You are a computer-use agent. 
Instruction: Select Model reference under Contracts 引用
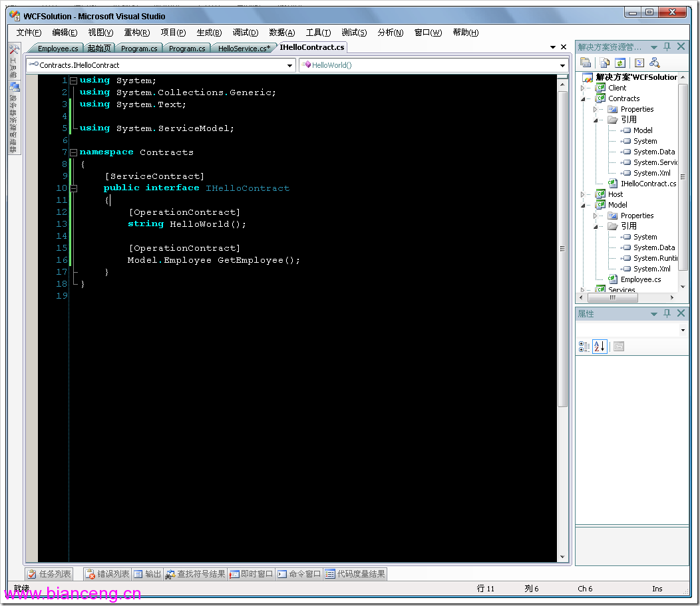click(642, 130)
